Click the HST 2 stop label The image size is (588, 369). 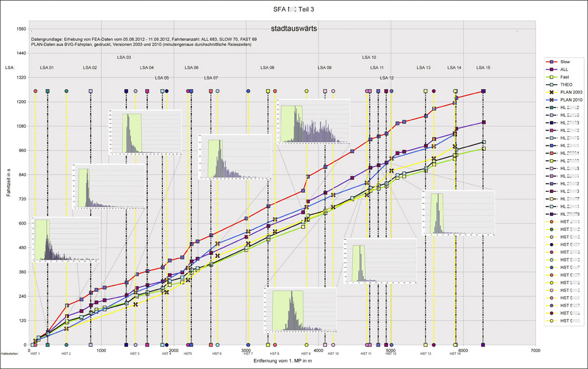coord(66,354)
